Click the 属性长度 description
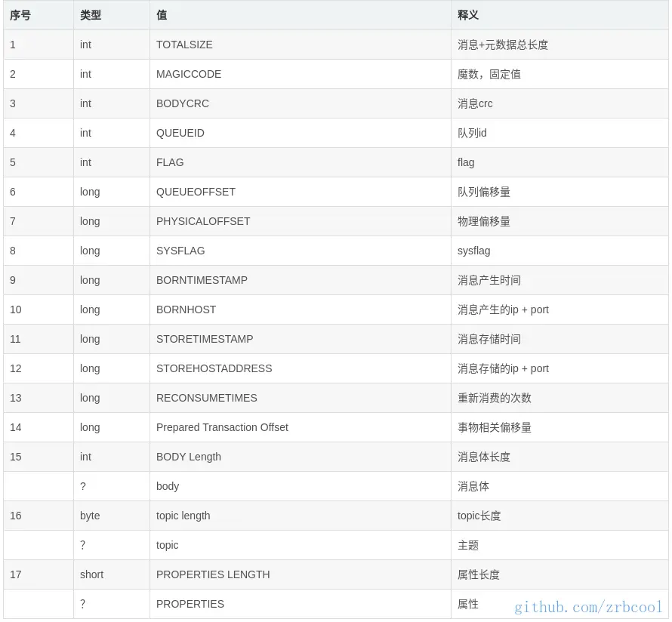672x622 pixels. (x=478, y=574)
